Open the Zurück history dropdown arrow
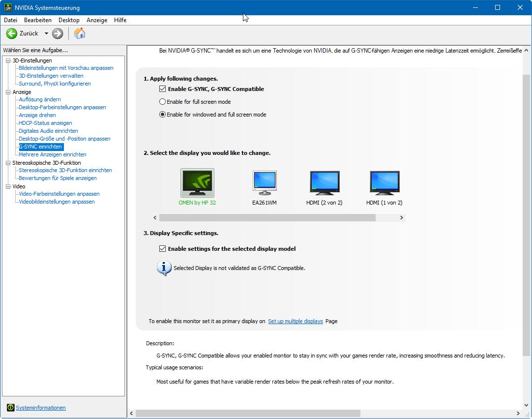The width and height of the screenshot is (532, 419). tap(46, 33)
